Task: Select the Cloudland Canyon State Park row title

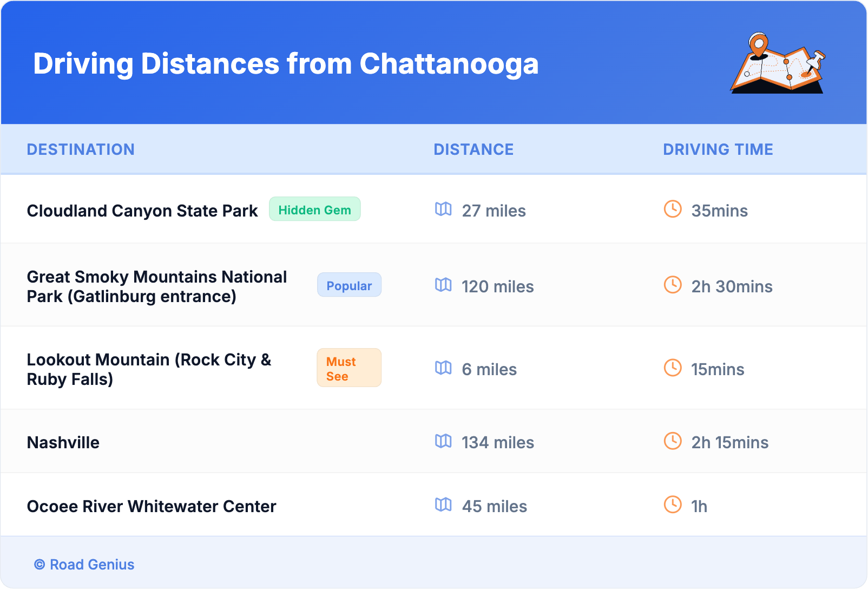Action: click(x=142, y=211)
